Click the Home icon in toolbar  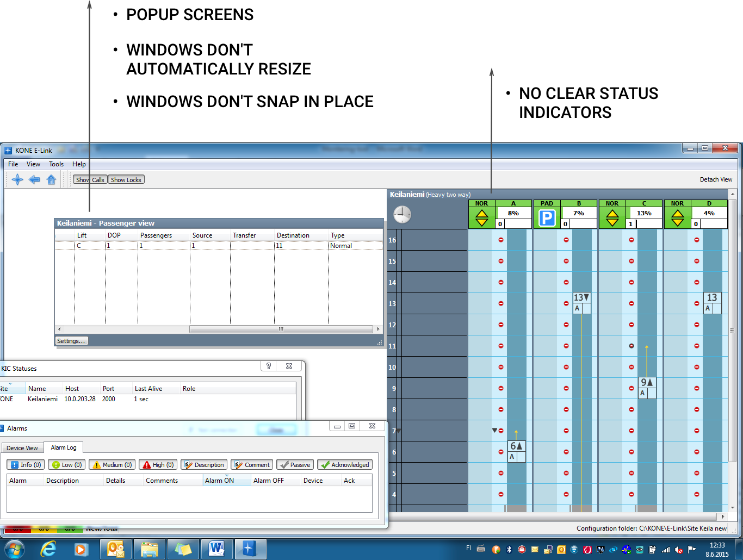tap(51, 180)
